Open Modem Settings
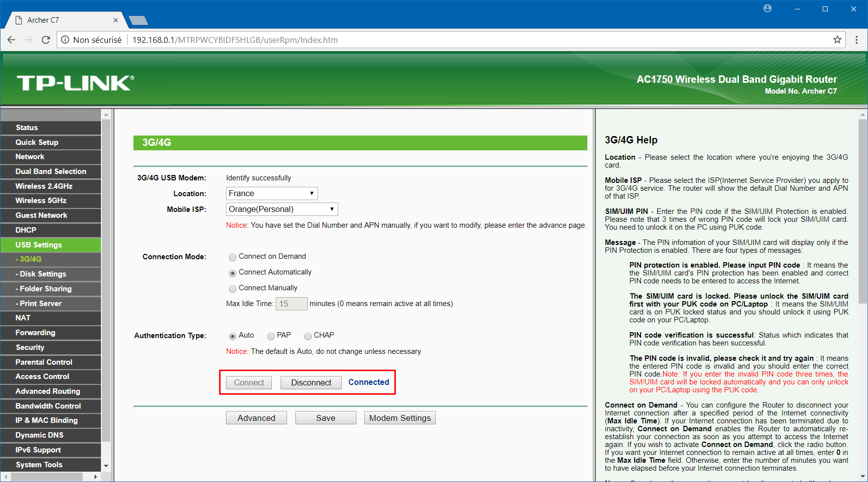The image size is (868, 482). tap(400, 418)
